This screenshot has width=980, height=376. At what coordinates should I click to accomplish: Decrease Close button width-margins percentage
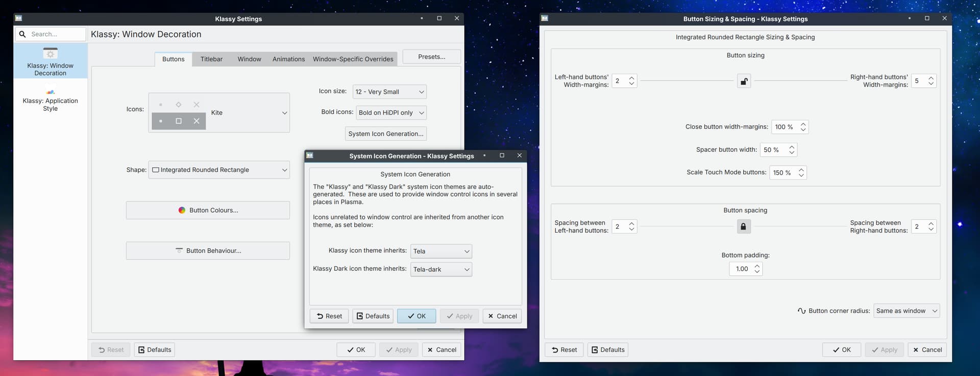coord(803,130)
